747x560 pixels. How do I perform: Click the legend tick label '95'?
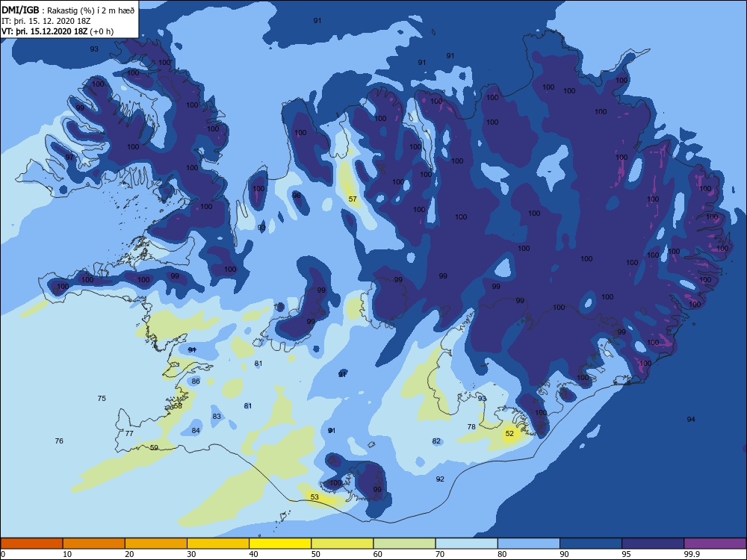click(x=627, y=554)
